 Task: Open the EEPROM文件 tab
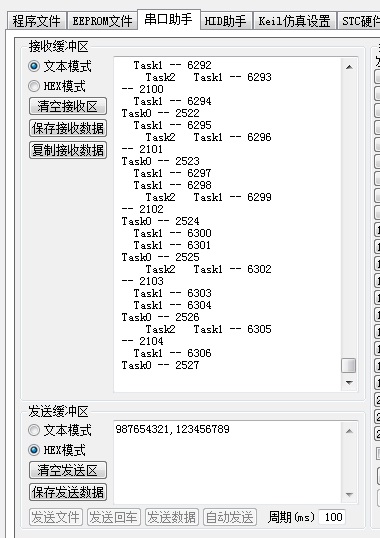102,21
